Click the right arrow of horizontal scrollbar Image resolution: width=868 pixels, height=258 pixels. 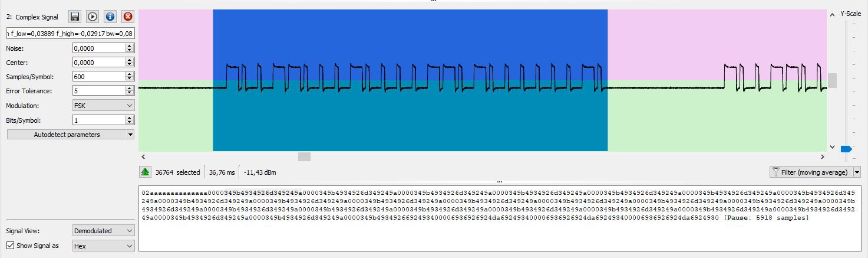[x=823, y=157]
